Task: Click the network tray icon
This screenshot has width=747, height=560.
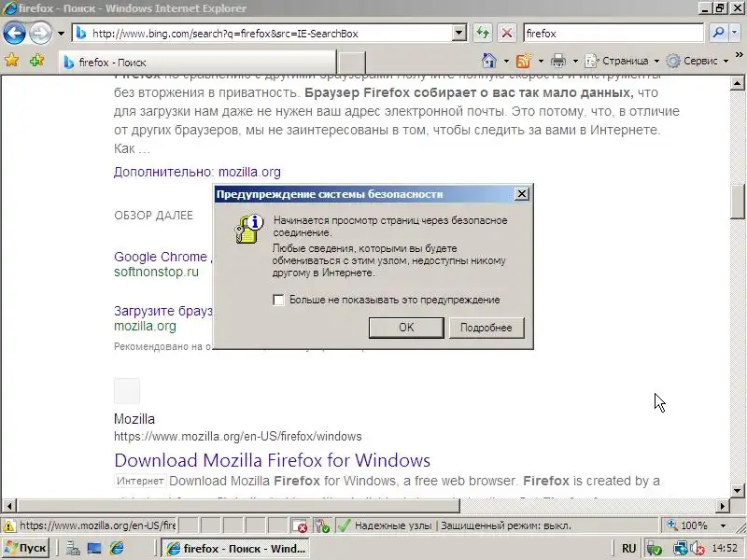Action: (x=681, y=549)
